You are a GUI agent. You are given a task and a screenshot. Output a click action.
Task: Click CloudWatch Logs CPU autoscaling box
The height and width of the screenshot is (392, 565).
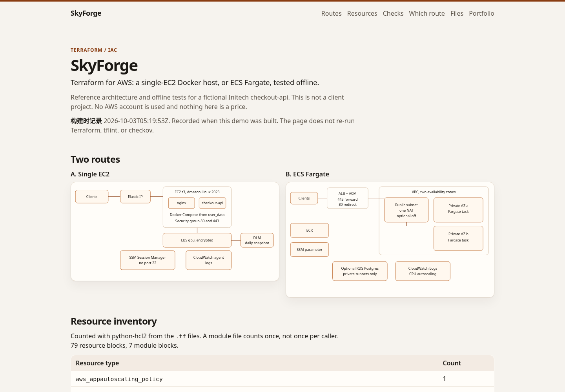coord(423,271)
